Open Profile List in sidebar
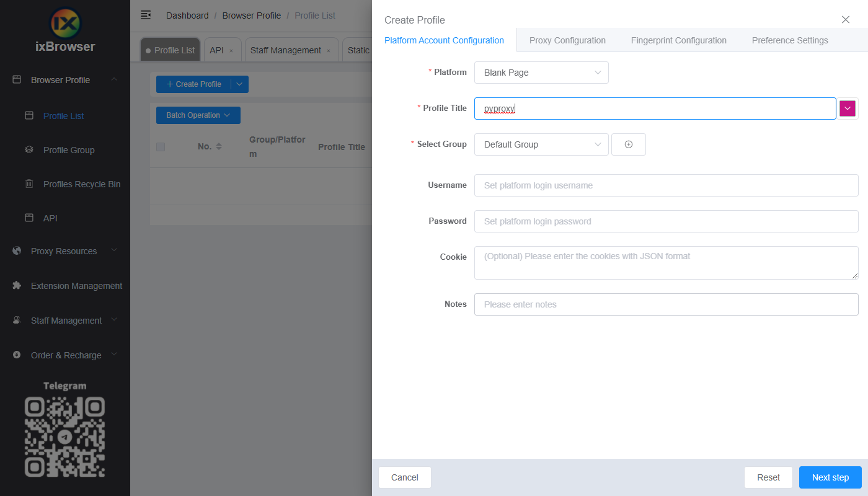The height and width of the screenshot is (496, 868). tap(64, 116)
